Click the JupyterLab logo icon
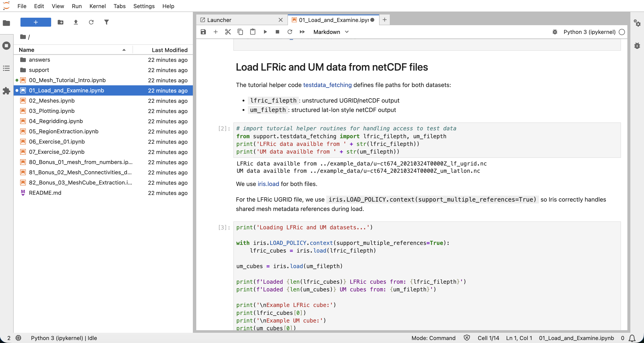The width and height of the screenshot is (644, 343). click(7, 6)
